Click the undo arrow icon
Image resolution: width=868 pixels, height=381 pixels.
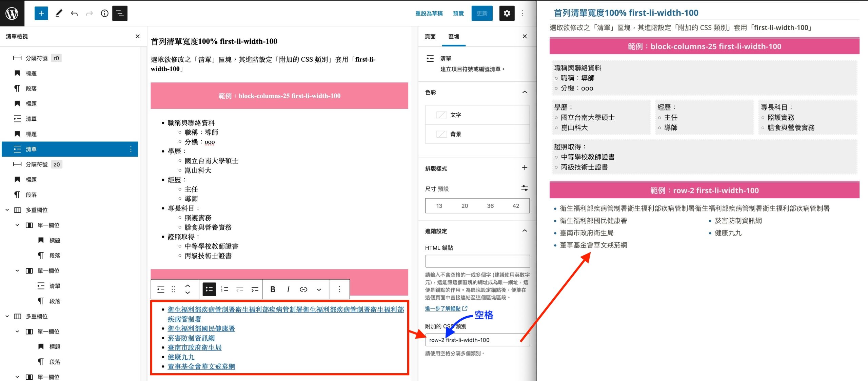(x=74, y=13)
